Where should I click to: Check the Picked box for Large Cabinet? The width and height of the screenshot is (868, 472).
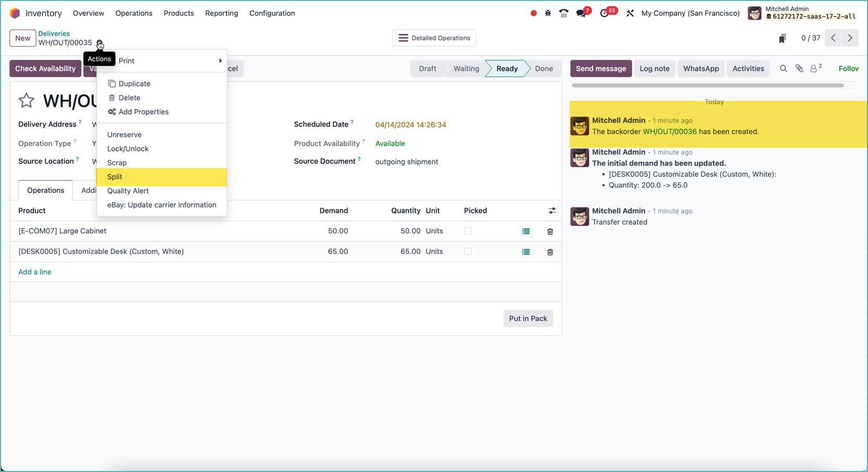point(468,231)
